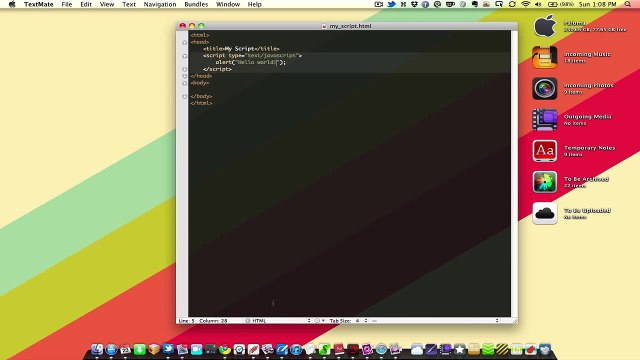Open the iCloud app in the Dock
Image resolution: width=640 pixels, height=360 pixels.
click(x=417, y=350)
